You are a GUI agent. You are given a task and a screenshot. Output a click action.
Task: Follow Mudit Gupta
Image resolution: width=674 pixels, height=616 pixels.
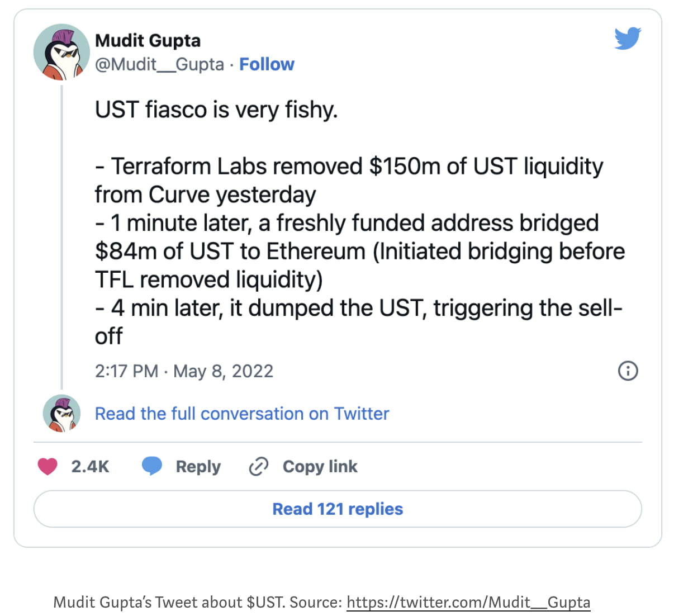(x=267, y=64)
